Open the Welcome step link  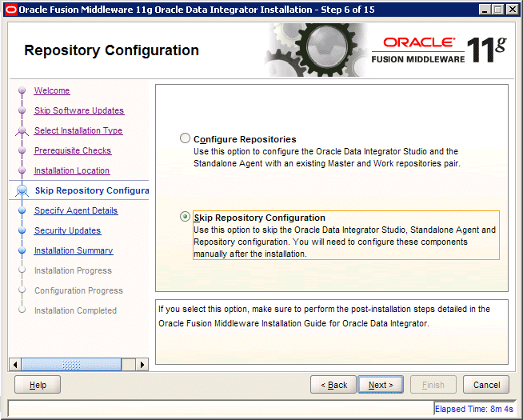52,90
